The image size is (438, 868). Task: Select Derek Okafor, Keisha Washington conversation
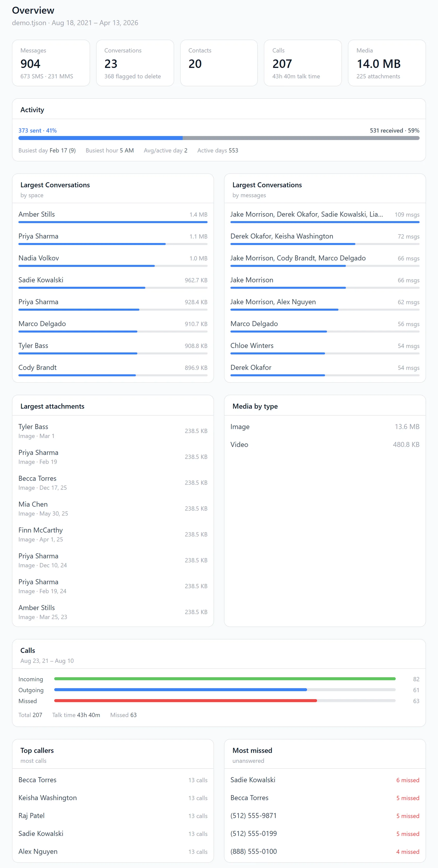[325, 238]
